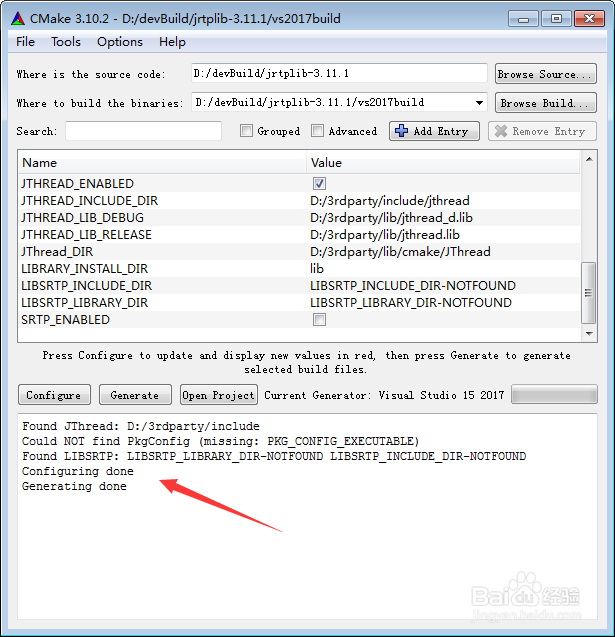Click value D:/3rdparty/include/jthread

tap(390, 201)
